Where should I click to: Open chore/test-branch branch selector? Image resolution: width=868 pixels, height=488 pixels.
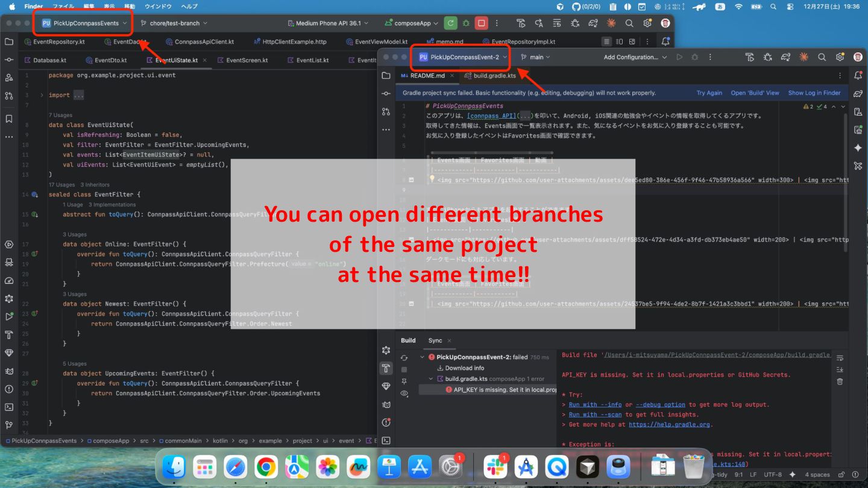pos(174,23)
